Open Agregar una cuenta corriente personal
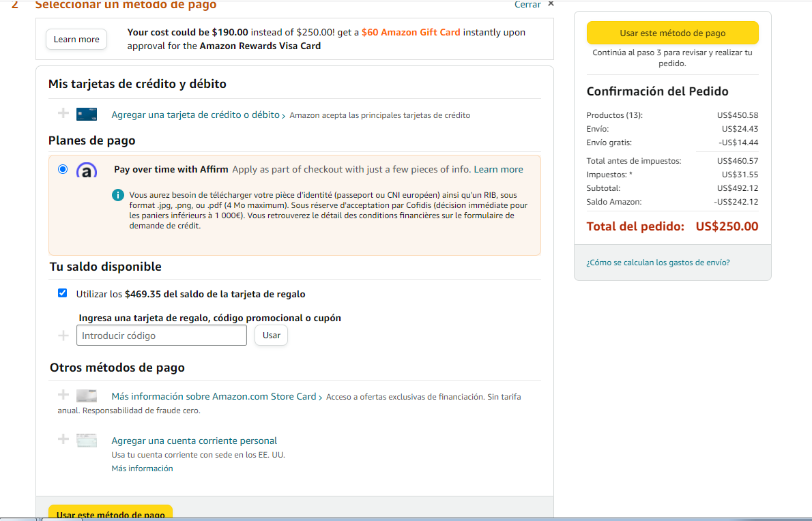 tap(194, 441)
